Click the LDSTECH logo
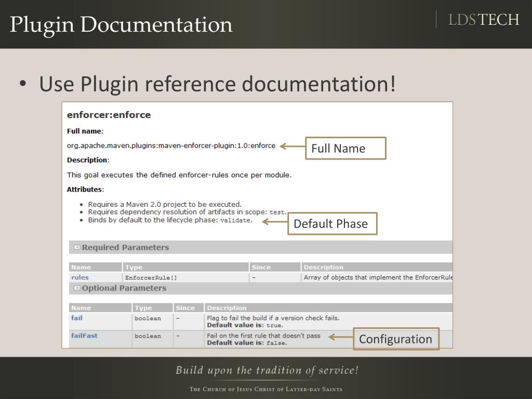Viewport: 532px width, 399px height. [484, 20]
